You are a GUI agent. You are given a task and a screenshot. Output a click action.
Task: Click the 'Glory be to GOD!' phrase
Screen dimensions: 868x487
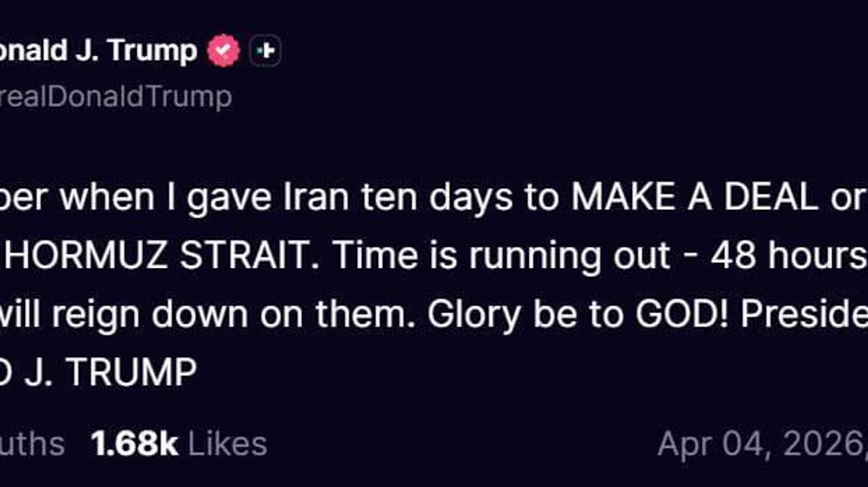point(578,314)
